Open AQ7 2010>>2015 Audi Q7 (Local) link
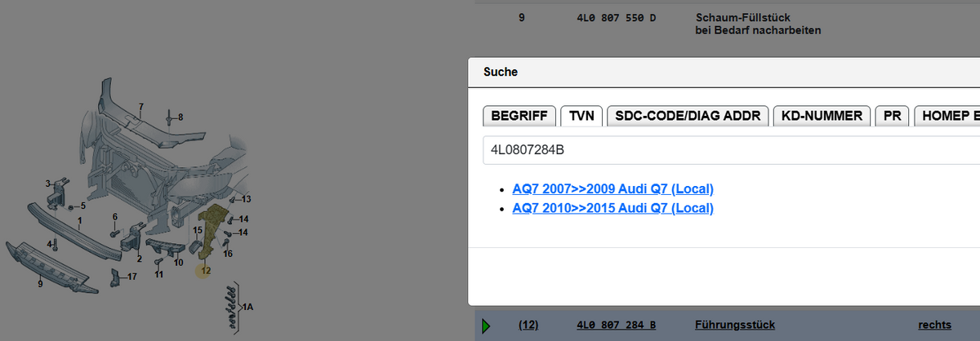Image resolution: width=980 pixels, height=341 pixels. pyautogui.click(x=613, y=208)
